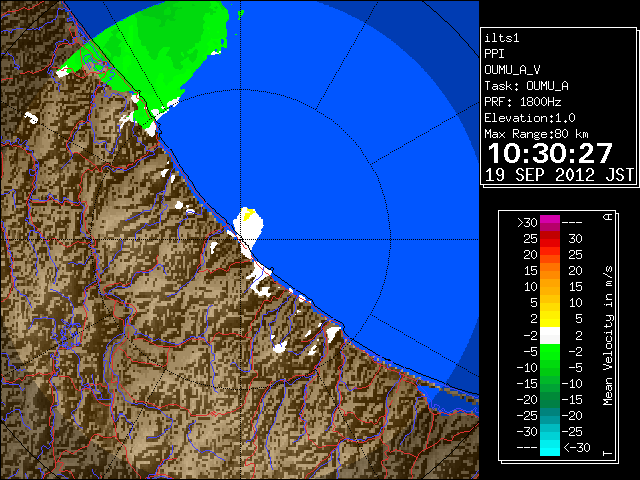Click the 'OUMU_A_V' product name
Image resolution: width=640 pixels, height=480 pixels.
(512, 70)
